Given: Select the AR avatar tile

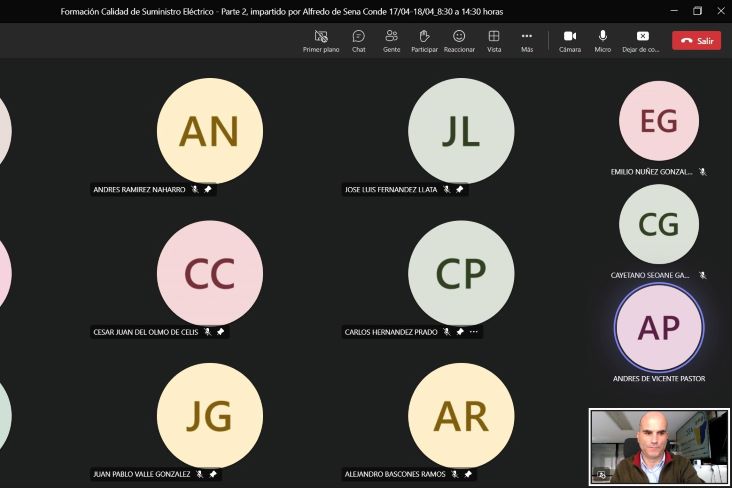Looking at the screenshot, I should tap(461, 416).
